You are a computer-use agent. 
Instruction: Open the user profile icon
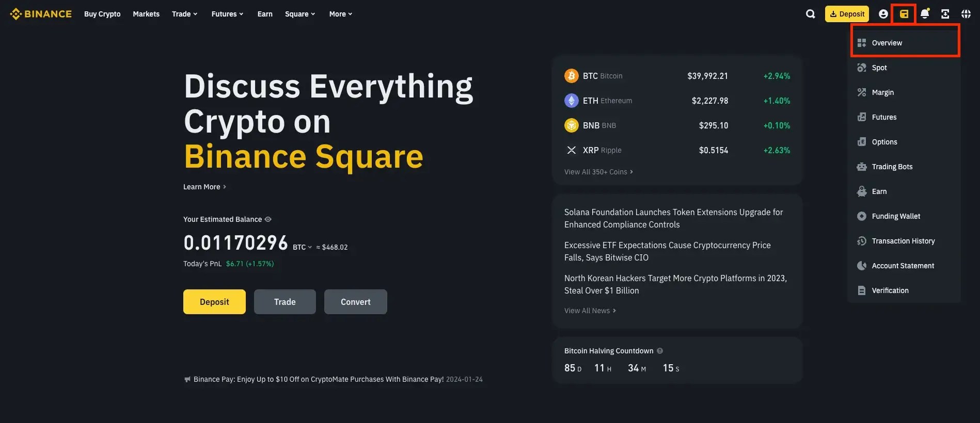[x=883, y=14]
